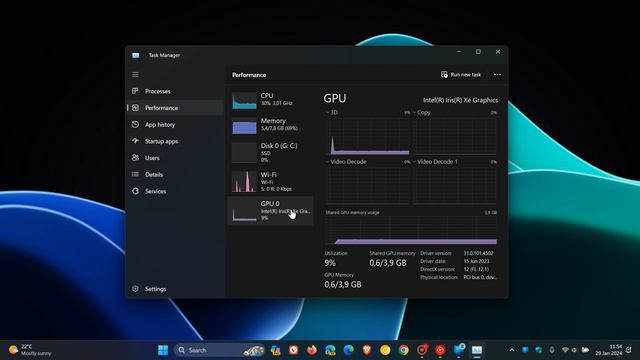Open the Details page
This screenshot has height=360, width=640.
pos(176,174)
